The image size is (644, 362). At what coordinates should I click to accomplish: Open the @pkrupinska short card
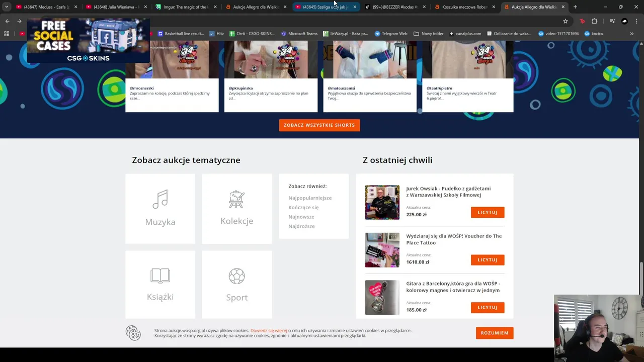click(x=271, y=76)
